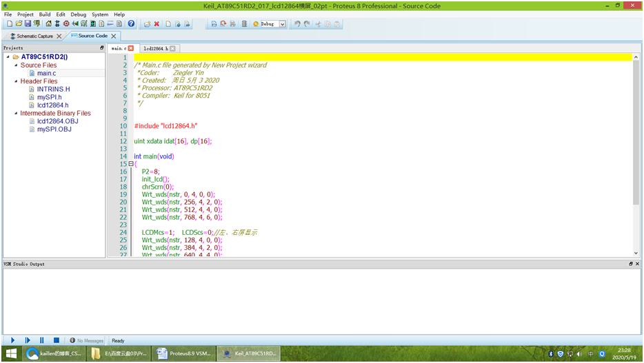Click the Step simulation button
Viewport: 644px width, 363px height.
coord(28,340)
